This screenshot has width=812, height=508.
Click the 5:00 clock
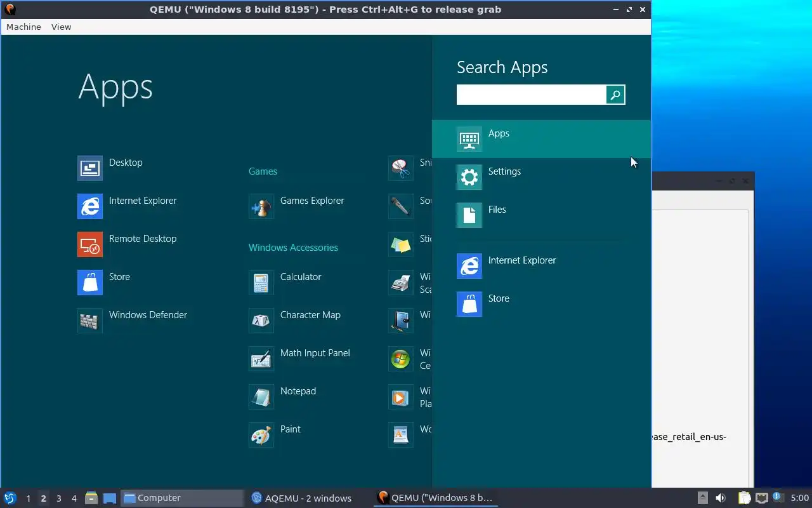[x=799, y=498]
